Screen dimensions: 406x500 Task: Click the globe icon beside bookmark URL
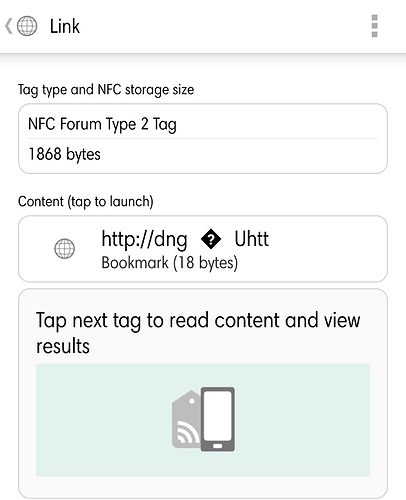(x=64, y=249)
